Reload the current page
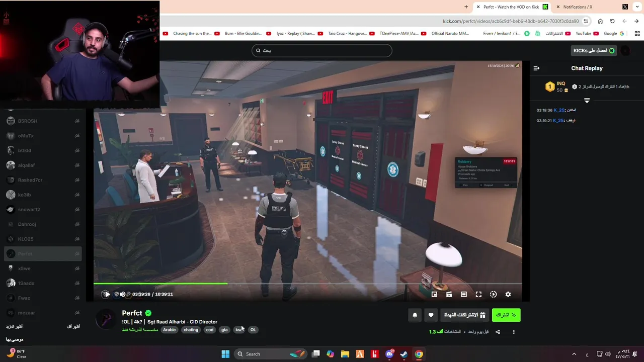 [x=612, y=21]
